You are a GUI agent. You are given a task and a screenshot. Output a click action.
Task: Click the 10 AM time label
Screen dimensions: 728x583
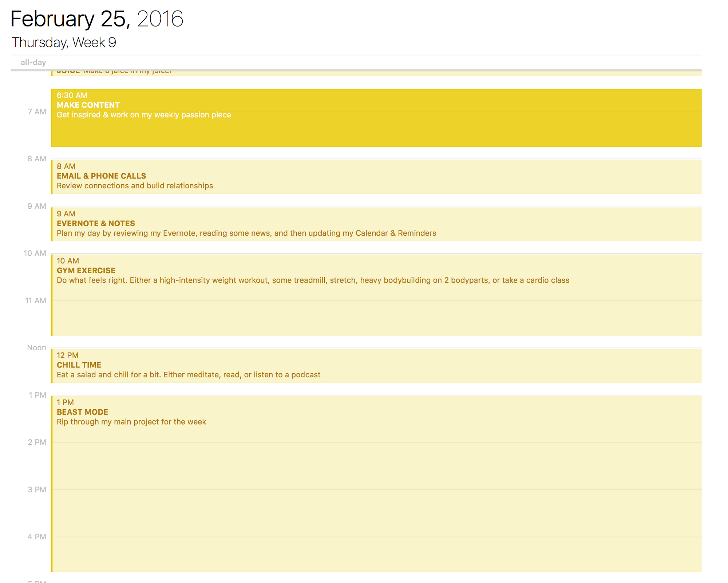[35, 253]
